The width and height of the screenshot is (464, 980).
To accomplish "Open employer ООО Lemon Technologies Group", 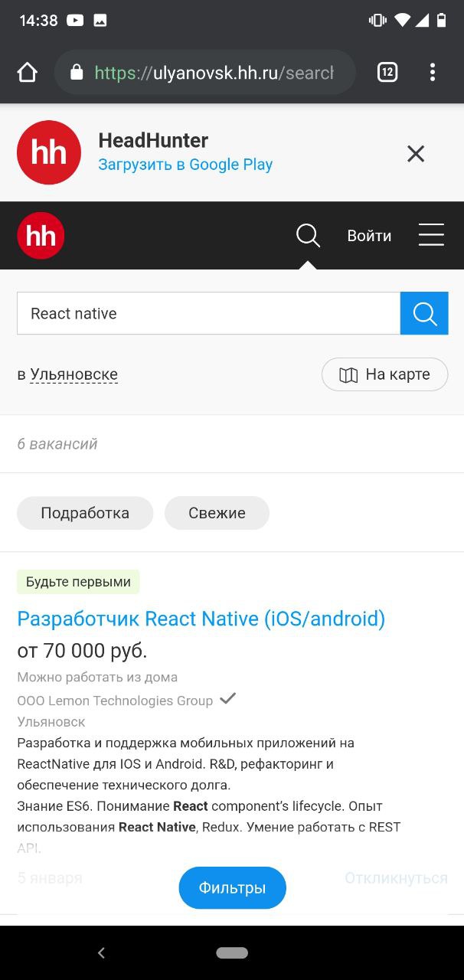I will pyautogui.click(x=115, y=701).
